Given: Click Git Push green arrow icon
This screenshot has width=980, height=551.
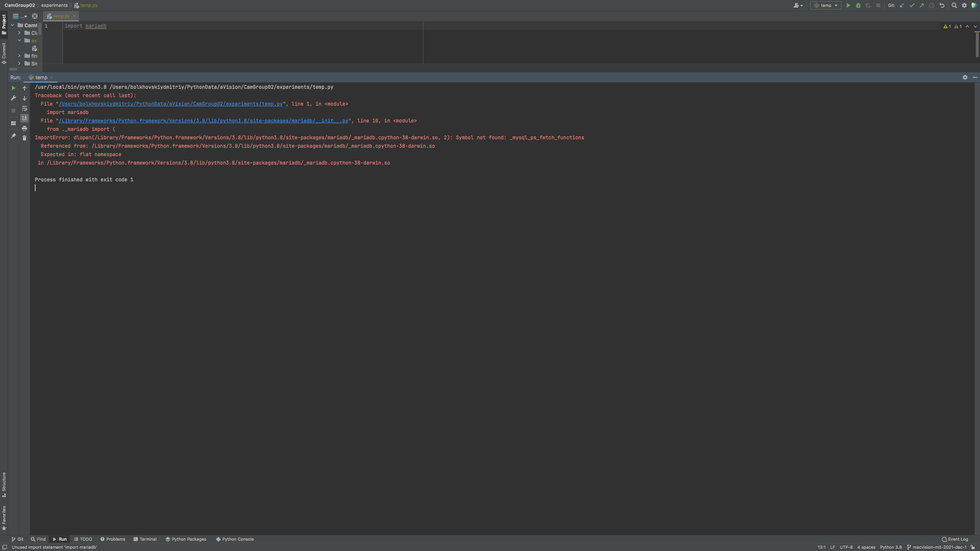Looking at the screenshot, I should pos(922,5).
